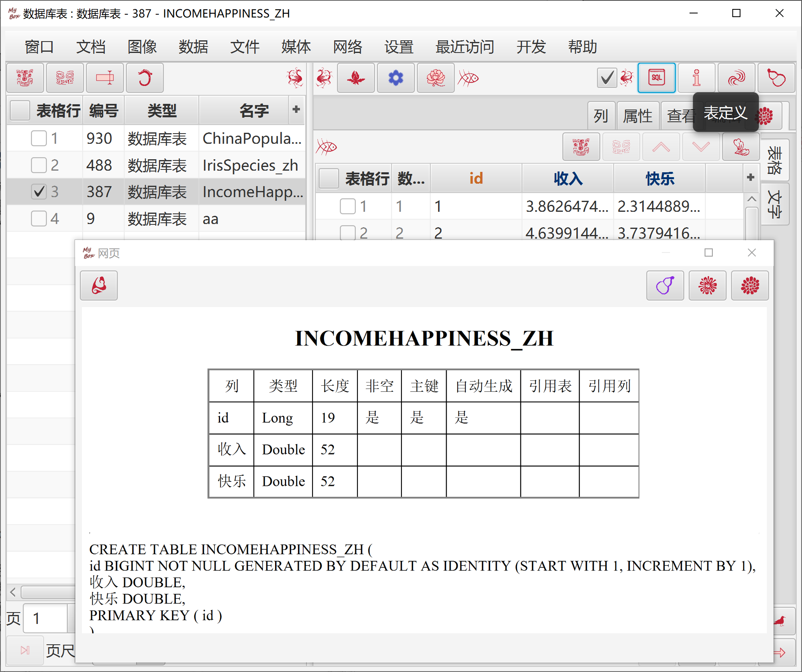Click the vertical scrollbar up arrow in data table

coord(751,199)
